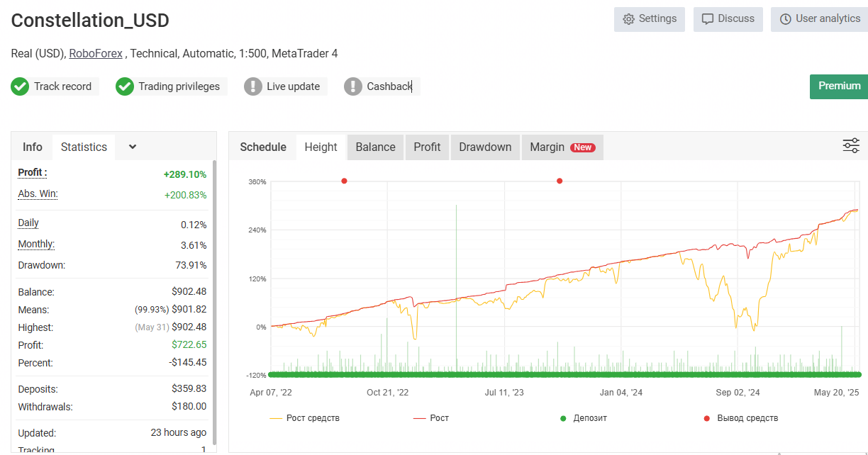Click the Discuss chat bubble icon
Viewport: 868px width, 455px height.
[708, 19]
